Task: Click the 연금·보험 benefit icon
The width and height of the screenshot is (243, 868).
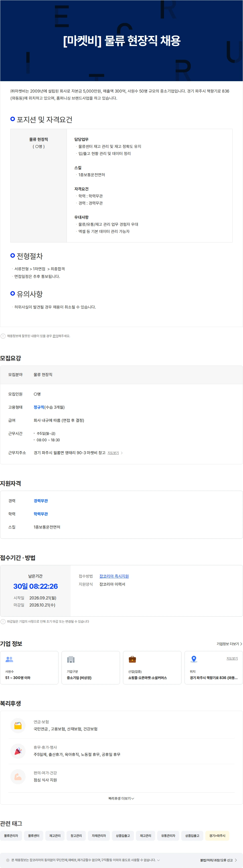Action: pos(18,725)
